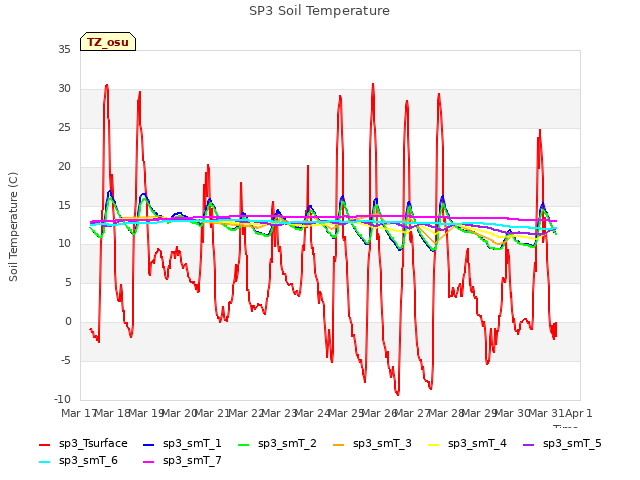Click the sp3_smT_7 legend label
Viewport: 640px width, 480px height.
pos(192,460)
